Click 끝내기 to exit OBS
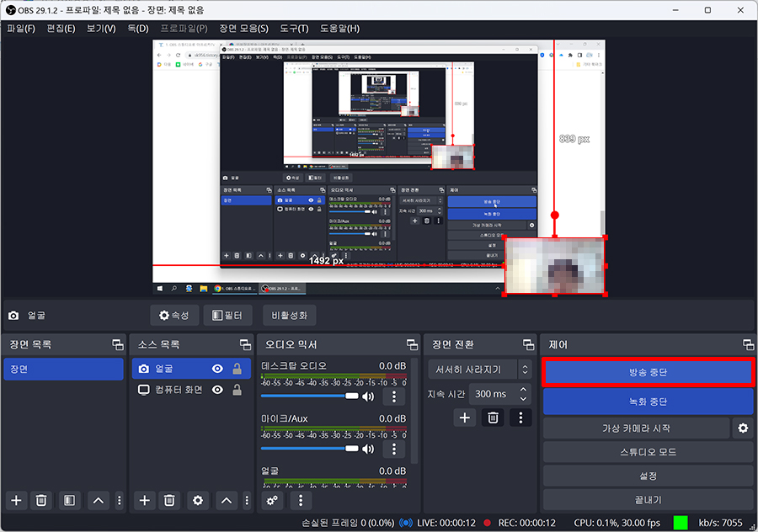This screenshot has height=532, width=758. (648, 500)
